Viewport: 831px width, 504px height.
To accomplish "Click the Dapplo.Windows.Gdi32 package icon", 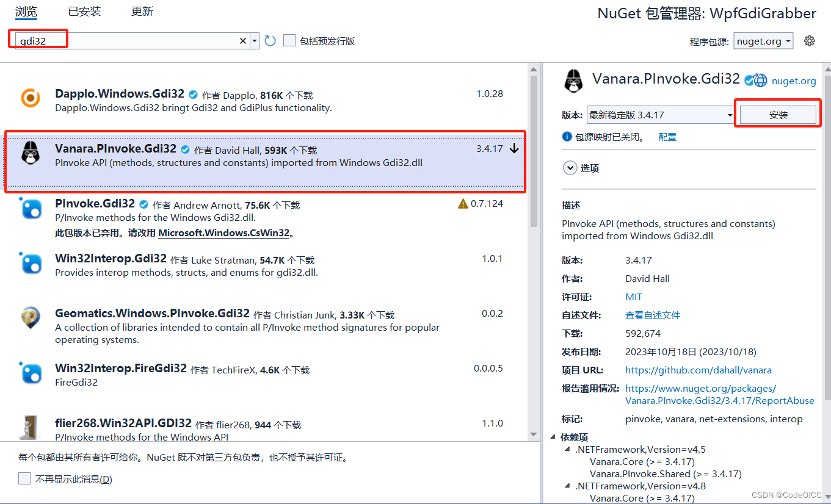I will pyautogui.click(x=31, y=98).
